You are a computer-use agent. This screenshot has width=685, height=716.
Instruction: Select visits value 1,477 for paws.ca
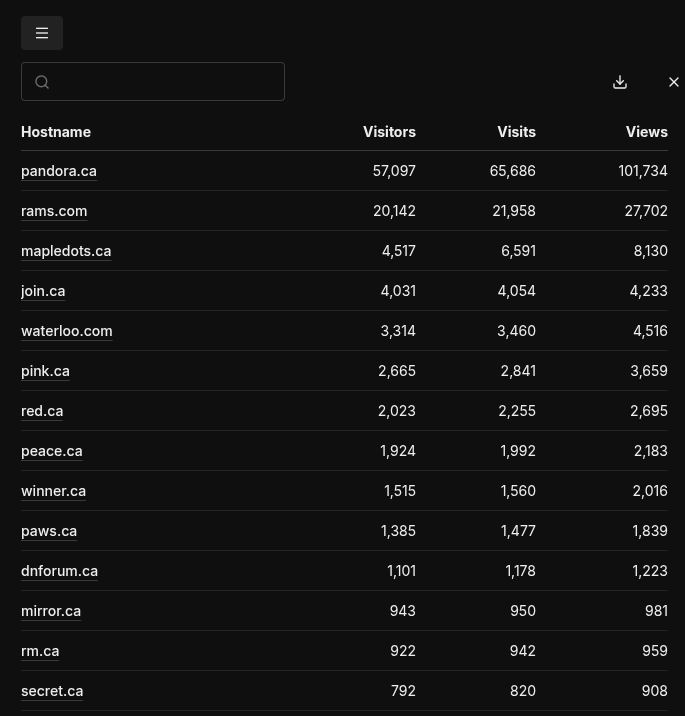pos(518,531)
